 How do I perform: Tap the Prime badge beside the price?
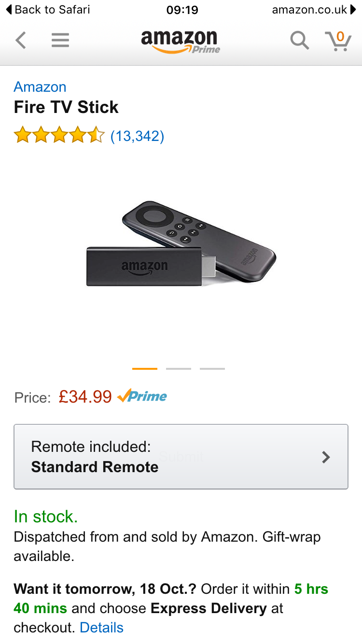(142, 396)
